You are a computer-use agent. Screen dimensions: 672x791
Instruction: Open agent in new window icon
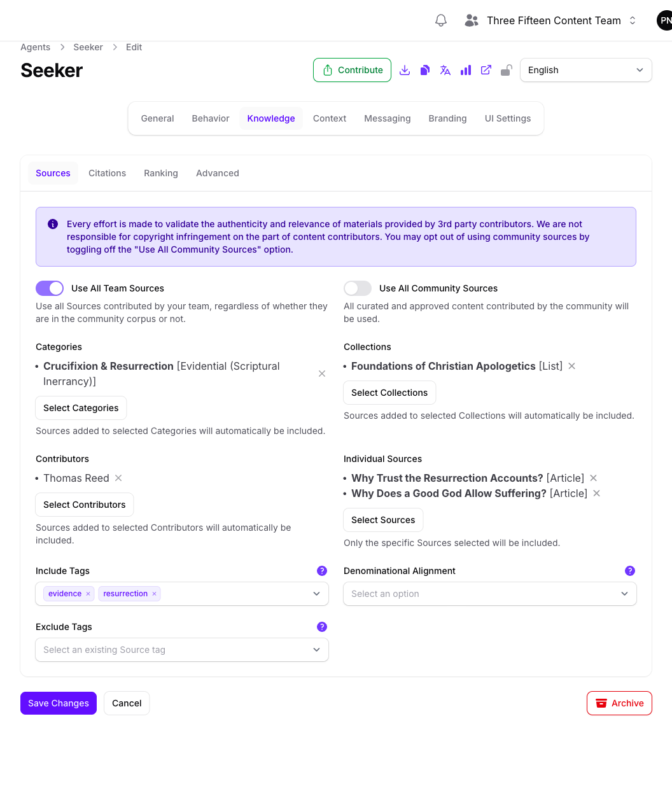pyautogui.click(x=486, y=70)
